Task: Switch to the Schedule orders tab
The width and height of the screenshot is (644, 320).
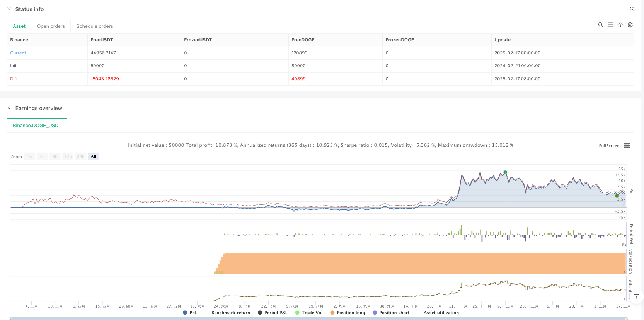Action: (x=95, y=26)
